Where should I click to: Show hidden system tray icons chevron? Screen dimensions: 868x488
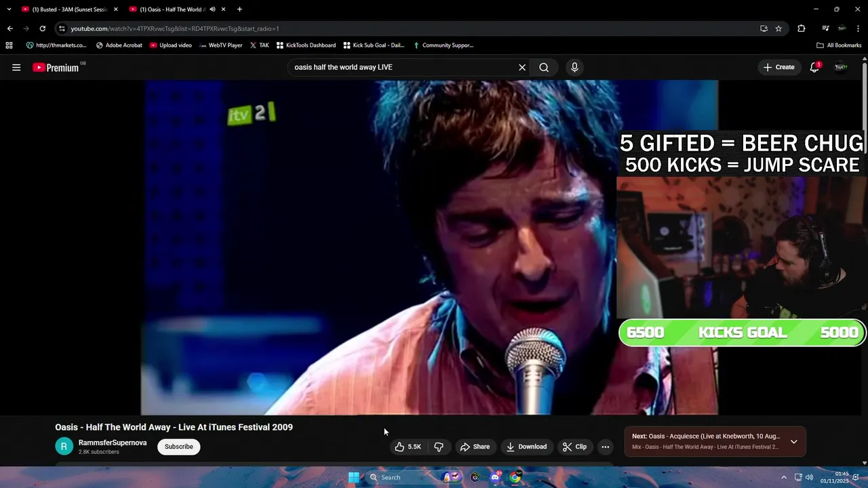tap(784, 477)
